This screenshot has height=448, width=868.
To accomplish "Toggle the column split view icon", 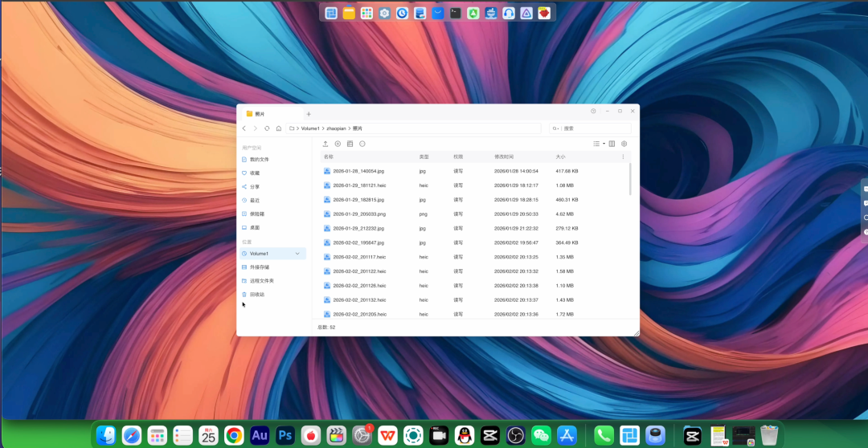I will click(612, 144).
